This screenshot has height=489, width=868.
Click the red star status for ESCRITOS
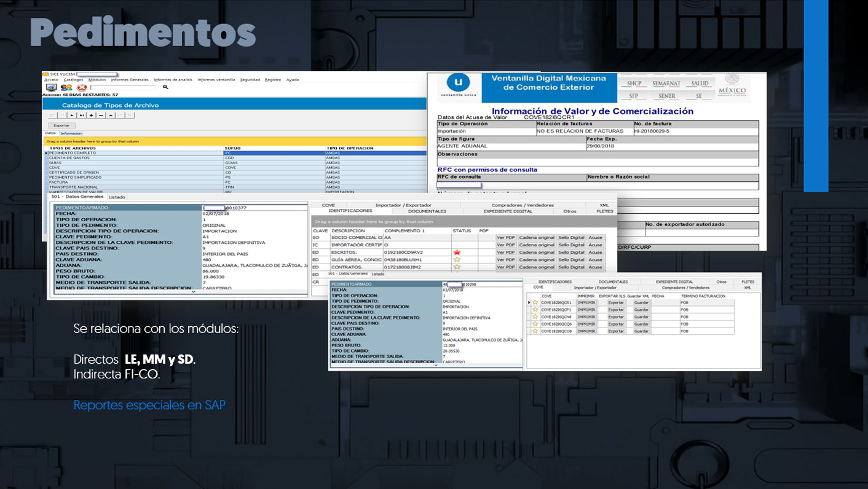click(457, 252)
